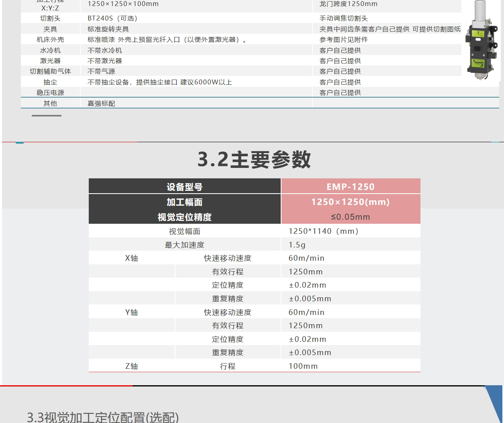Click the 3.3视觉加工定位配置(选配) heading
The height and width of the screenshot is (423, 504).
(103, 417)
